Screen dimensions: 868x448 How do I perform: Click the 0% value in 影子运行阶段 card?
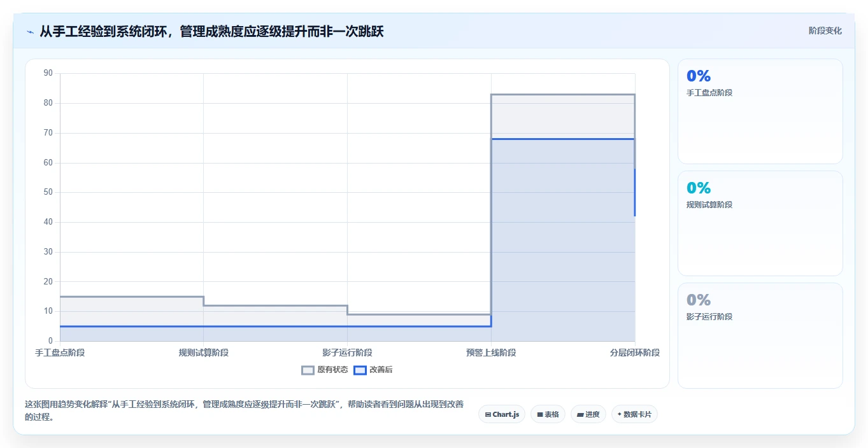pyautogui.click(x=699, y=300)
